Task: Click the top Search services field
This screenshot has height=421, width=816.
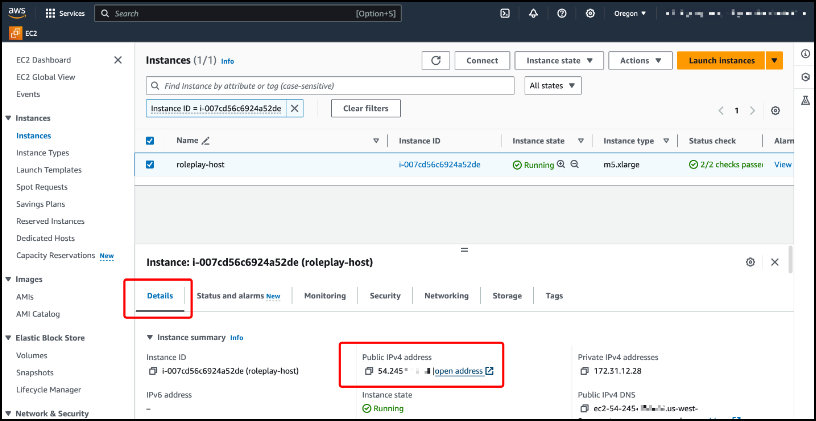Action: [x=248, y=14]
